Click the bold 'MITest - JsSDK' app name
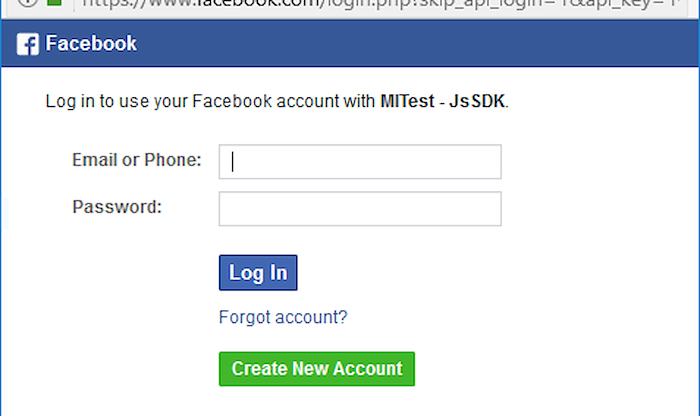This screenshot has width=700, height=416. coord(442,101)
